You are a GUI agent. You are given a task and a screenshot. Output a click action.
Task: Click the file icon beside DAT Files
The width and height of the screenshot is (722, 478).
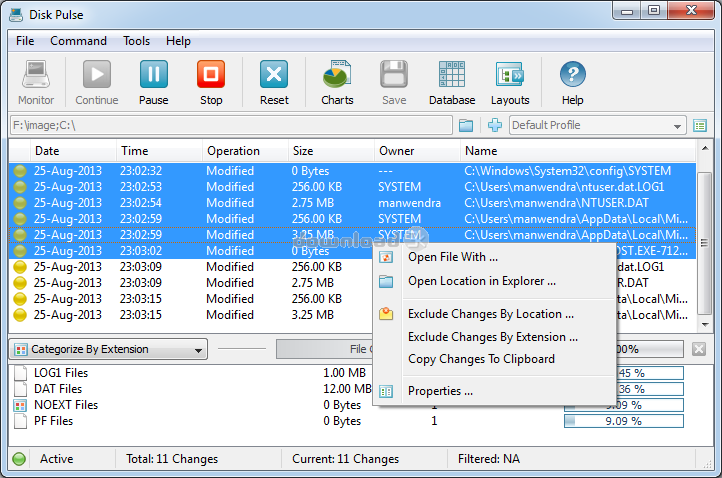pyautogui.click(x=20, y=389)
